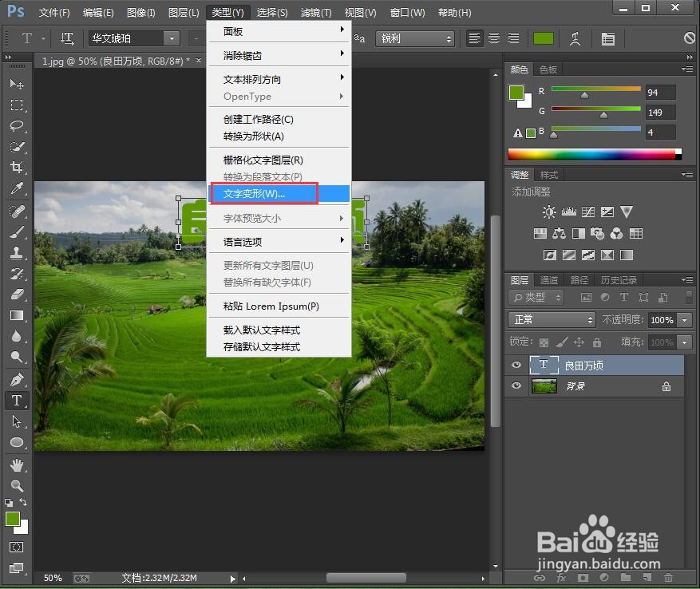Select the Crop tool

17,168
